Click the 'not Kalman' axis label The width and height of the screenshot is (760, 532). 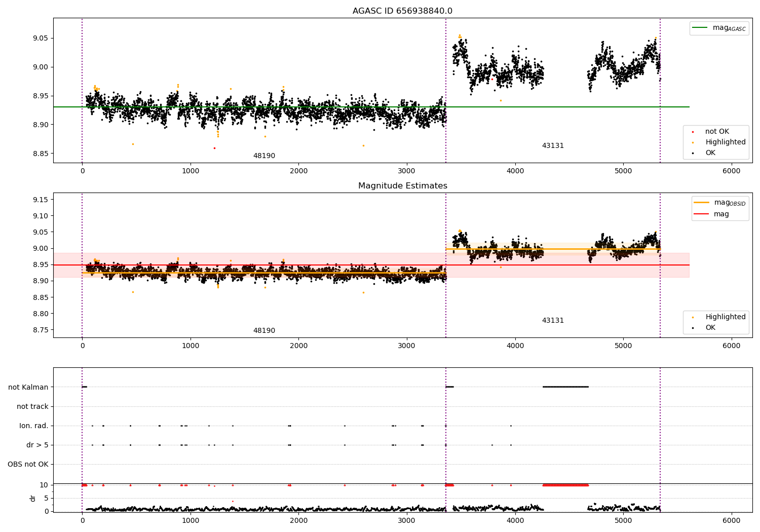pos(28,388)
